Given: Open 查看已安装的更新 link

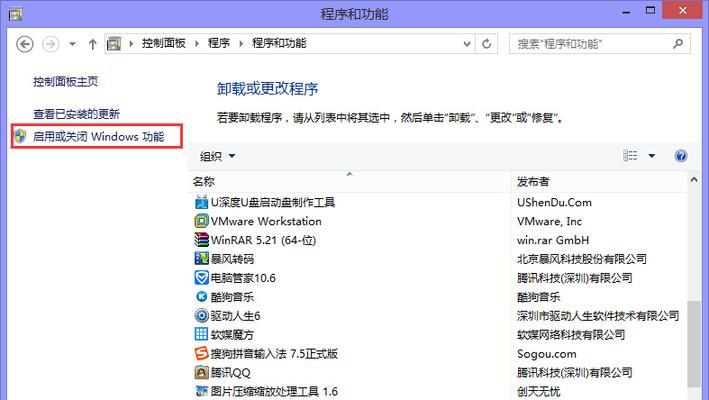Looking at the screenshot, I should pos(76,114).
